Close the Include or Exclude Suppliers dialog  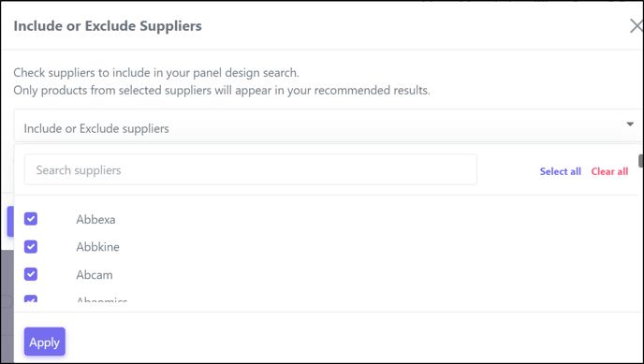click(x=637, y=26)
